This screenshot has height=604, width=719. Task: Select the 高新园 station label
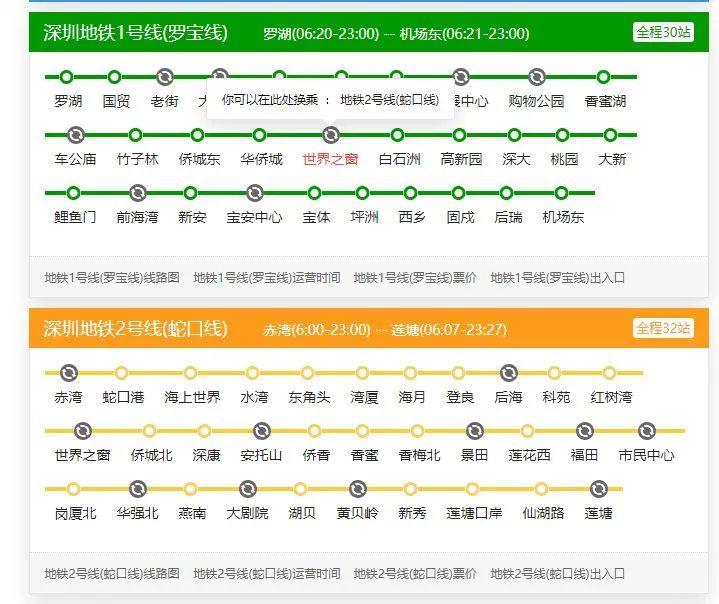(461, 159)
